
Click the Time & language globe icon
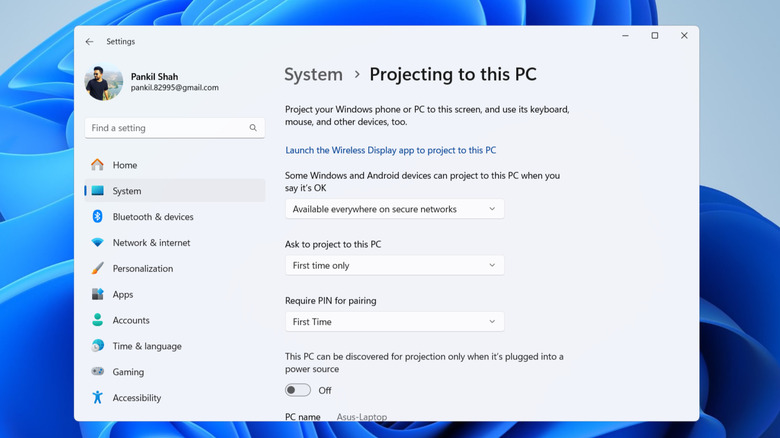97,346
